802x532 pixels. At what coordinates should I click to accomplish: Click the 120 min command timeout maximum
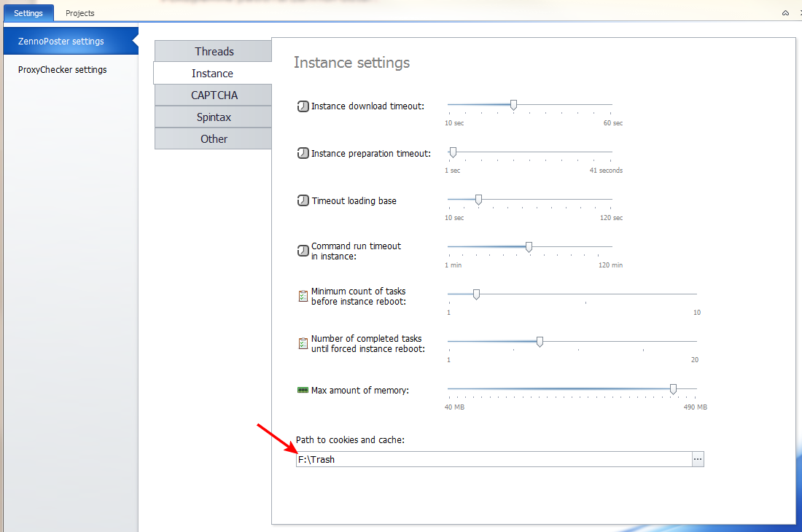pyautogui.click(x=611, y=265)
